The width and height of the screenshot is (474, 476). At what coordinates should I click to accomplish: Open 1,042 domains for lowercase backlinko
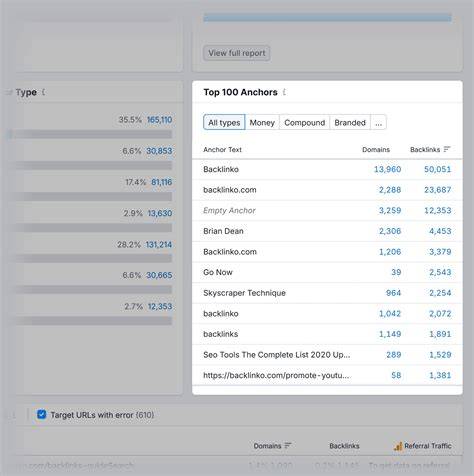coord(390,314)
